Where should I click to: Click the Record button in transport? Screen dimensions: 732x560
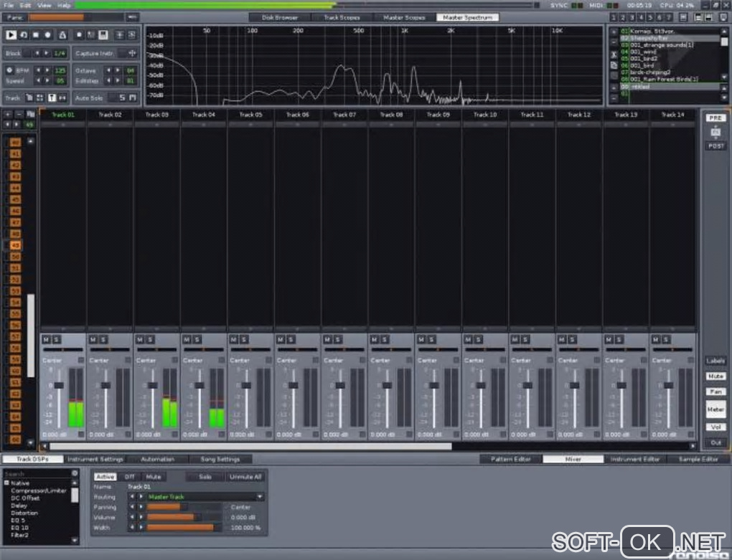pyautogui.click(x=47, y=35)
